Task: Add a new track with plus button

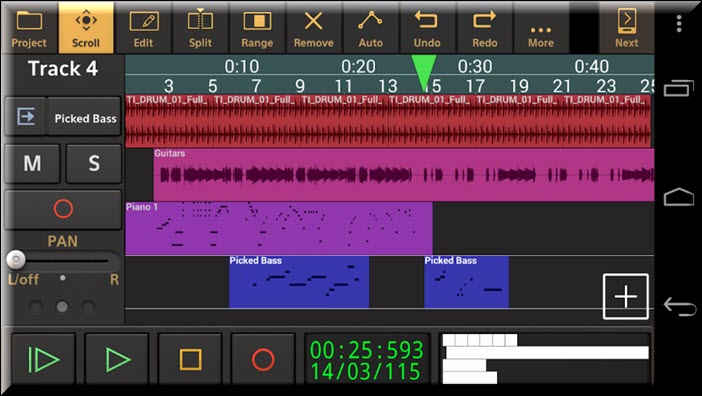Action: click(625, 296)
